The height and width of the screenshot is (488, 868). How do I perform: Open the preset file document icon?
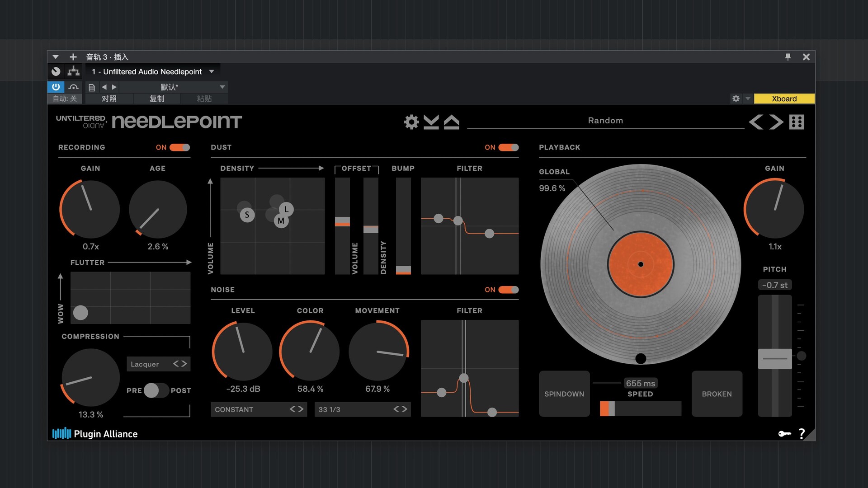pos(91,87)
